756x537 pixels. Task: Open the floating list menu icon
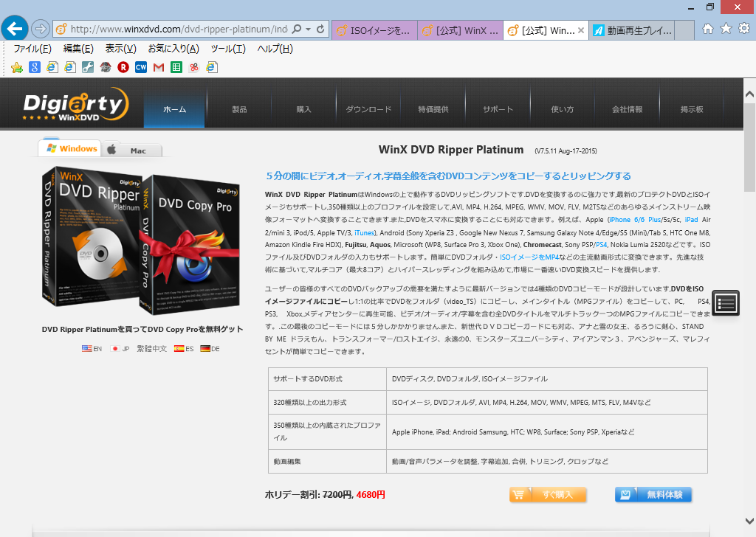click(726, 303)
